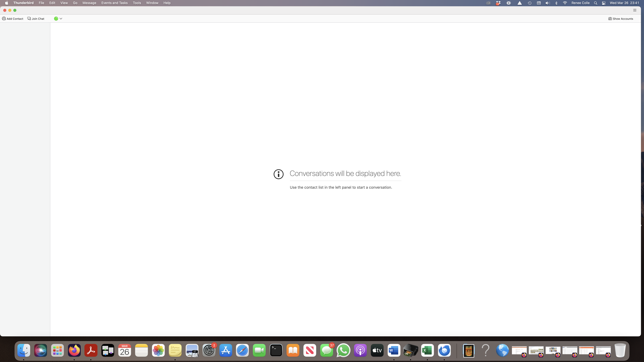This screenshot has width=644, height=362.
Task: Open the Dropbox menu bar icon
Action: click(498, 3)
